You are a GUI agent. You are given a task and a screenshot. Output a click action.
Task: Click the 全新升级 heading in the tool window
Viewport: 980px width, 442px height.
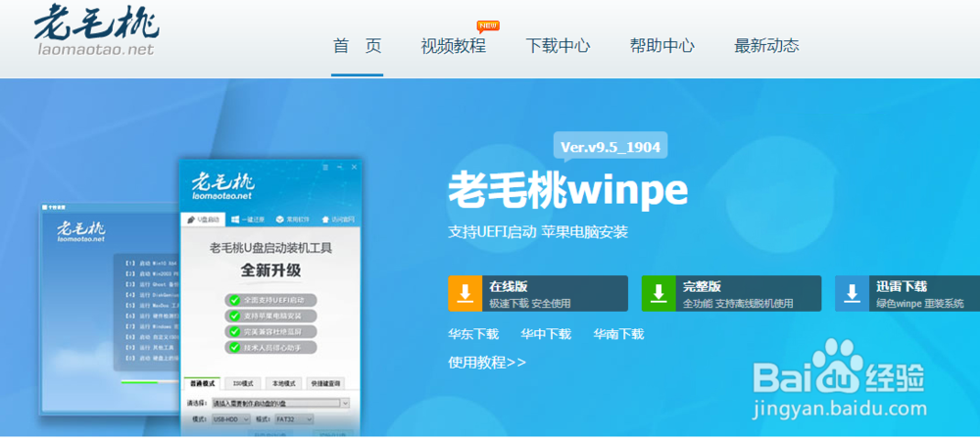(270, 270)
